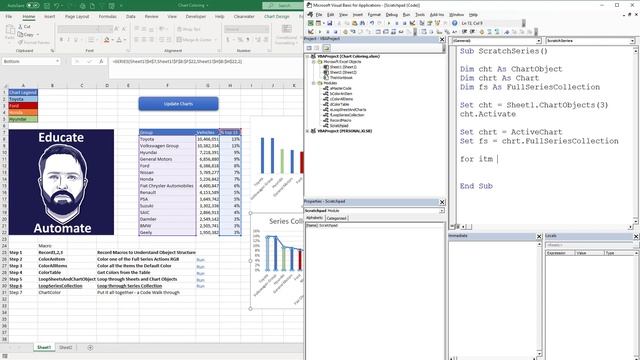Click Toggle Folders icon in Project panel
Screen dimensions: 640x360
click(326, 48)
